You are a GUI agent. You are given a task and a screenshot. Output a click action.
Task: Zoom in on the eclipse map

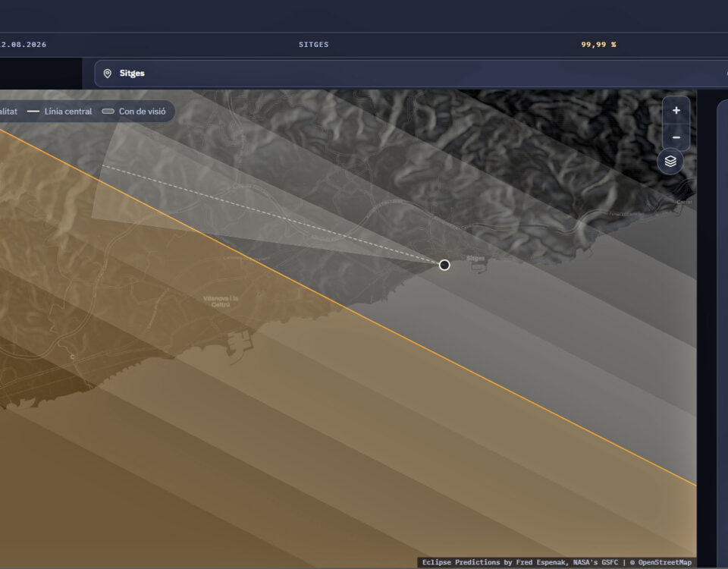point(676,111)
